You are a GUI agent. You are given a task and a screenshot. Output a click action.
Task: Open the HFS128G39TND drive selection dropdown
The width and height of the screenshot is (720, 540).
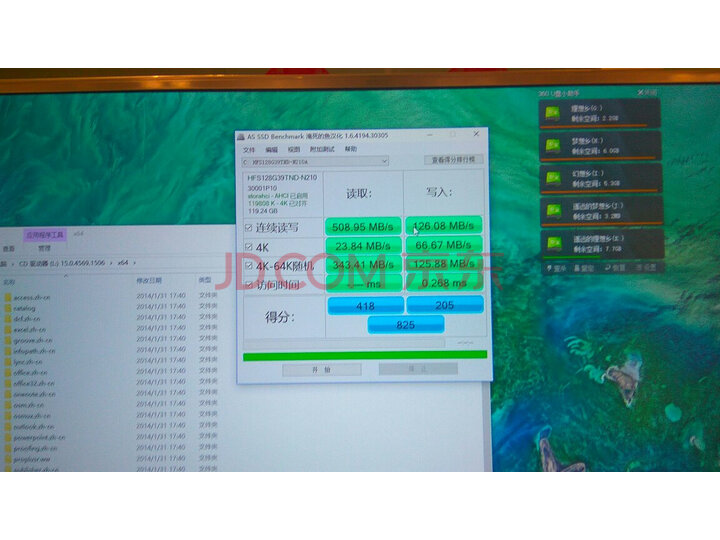pos(315,162)
